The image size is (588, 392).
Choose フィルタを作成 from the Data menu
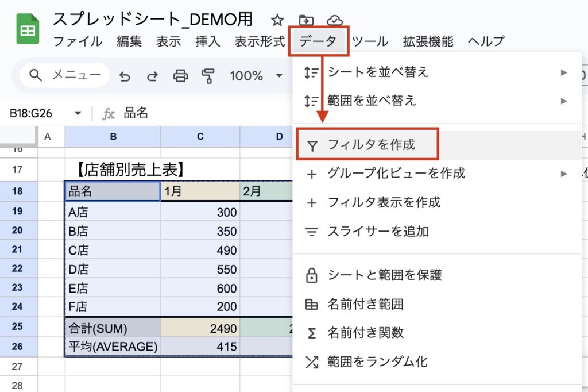(371, 145)
